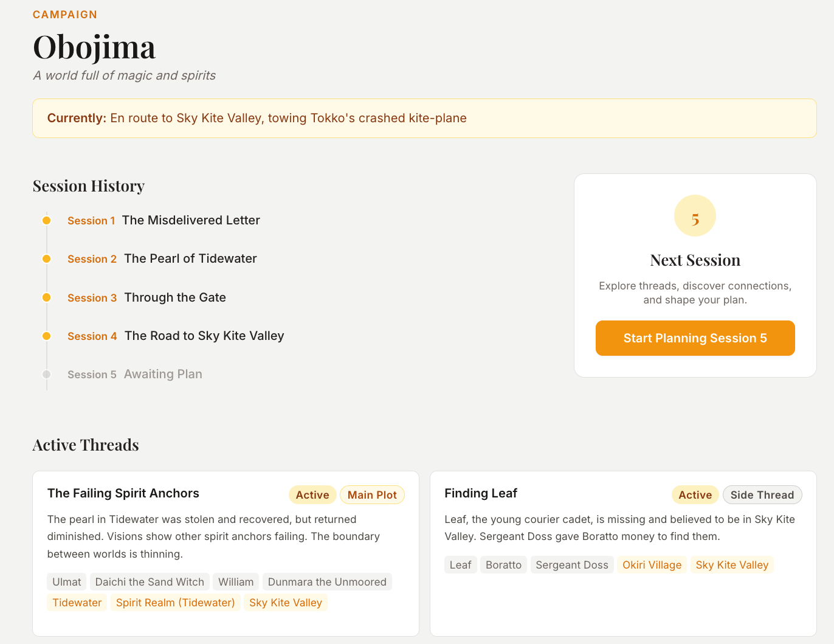Click the Side Thread badge
The width and height of the screenshot is (834, 644).
(x=762, y=495)
